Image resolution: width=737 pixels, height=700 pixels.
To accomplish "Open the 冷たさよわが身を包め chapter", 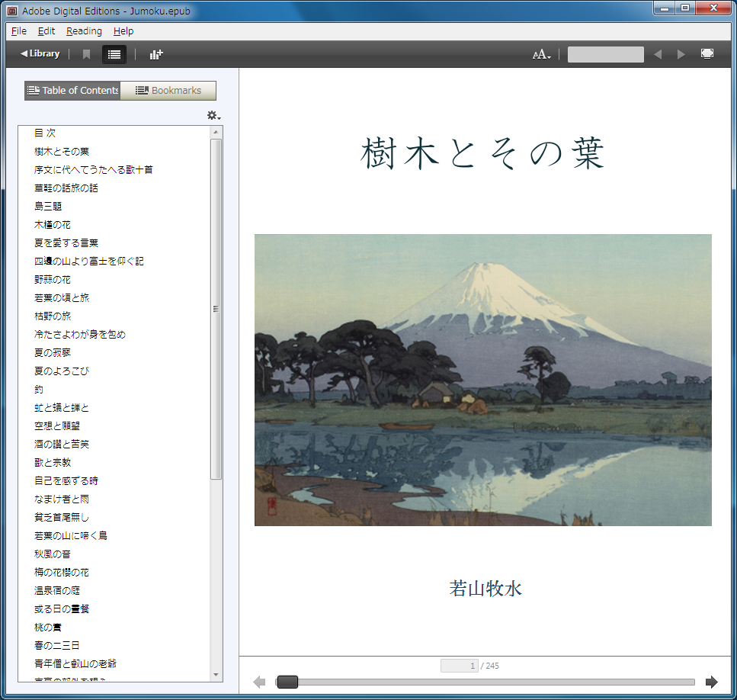I will tap(80, 335).
